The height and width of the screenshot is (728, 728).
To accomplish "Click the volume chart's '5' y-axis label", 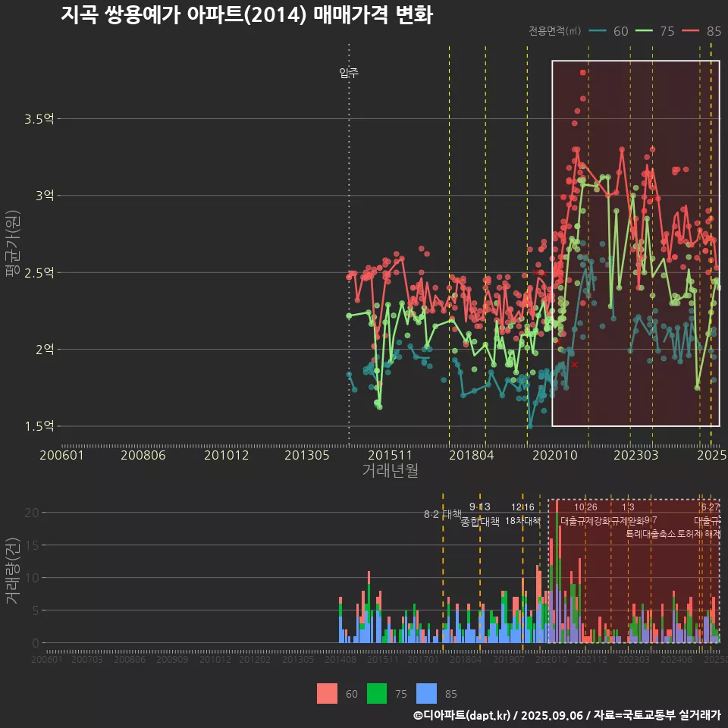I will coord(36,610).
